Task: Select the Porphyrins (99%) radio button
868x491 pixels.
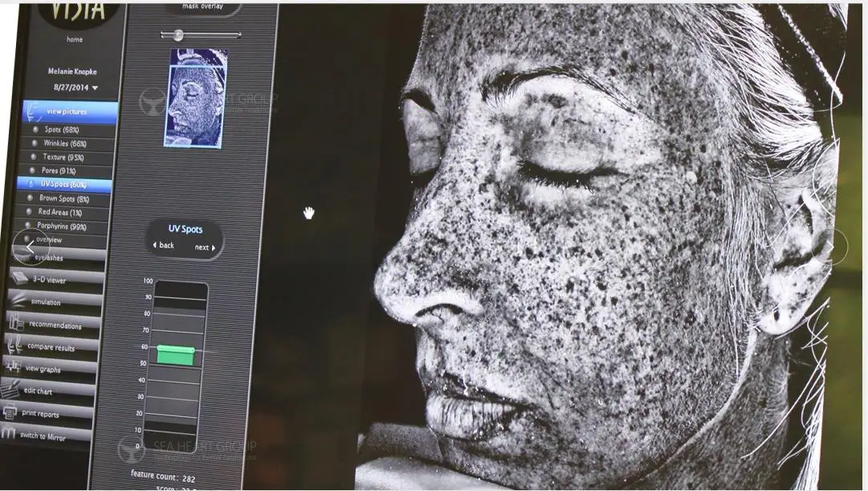Action: click(27, 225)
